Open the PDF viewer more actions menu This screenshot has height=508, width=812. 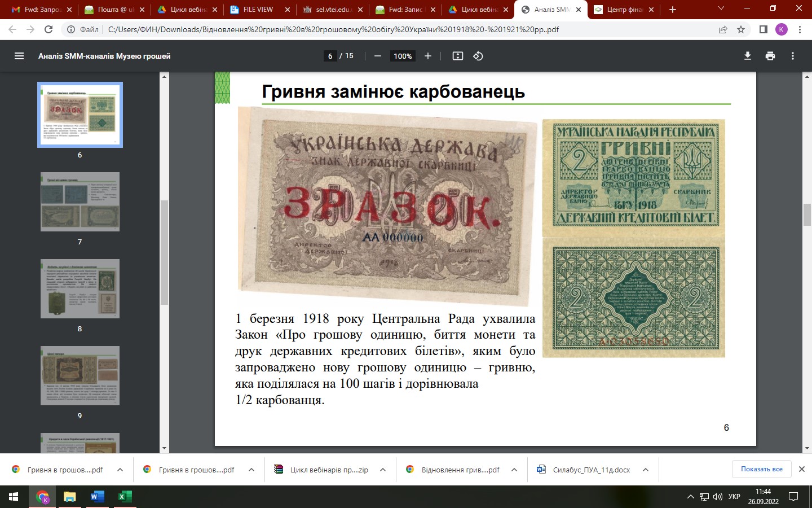tap(793, 56)
